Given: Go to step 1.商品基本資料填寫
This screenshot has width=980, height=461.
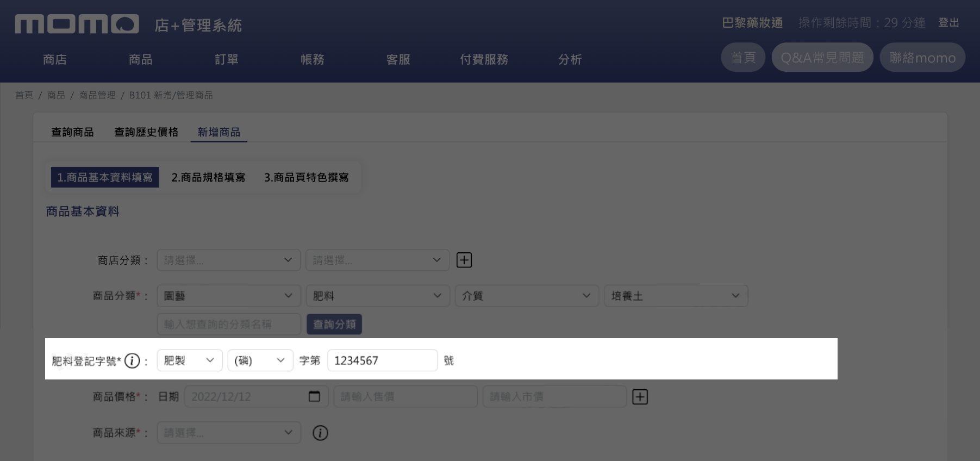Looking at the screenshot, I should click(x=105, y=177).
